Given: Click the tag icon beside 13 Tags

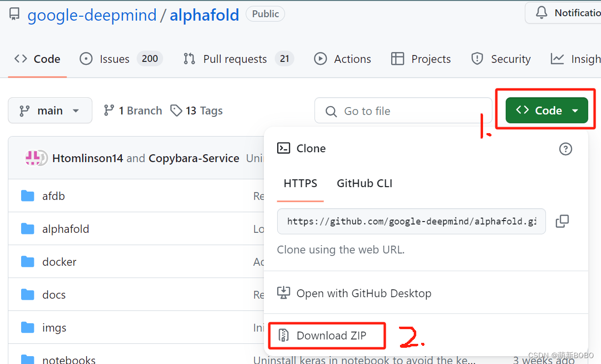Looking at the screenshot, I should 176,111.
